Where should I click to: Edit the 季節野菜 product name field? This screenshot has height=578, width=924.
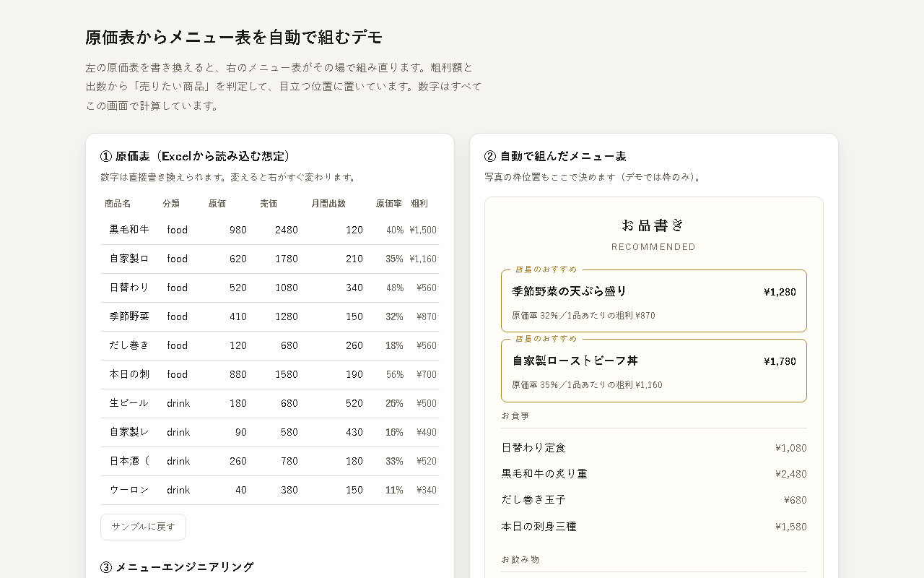[x=129, y=316]
